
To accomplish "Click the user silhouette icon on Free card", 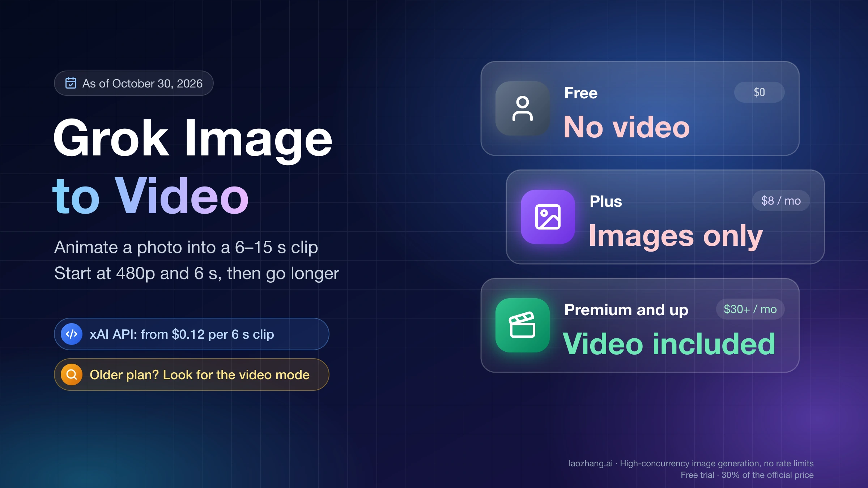I will point(523,108).
